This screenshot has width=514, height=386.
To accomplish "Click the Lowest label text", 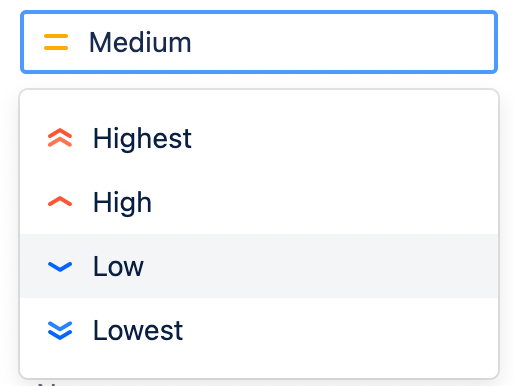I will (138, 330).
